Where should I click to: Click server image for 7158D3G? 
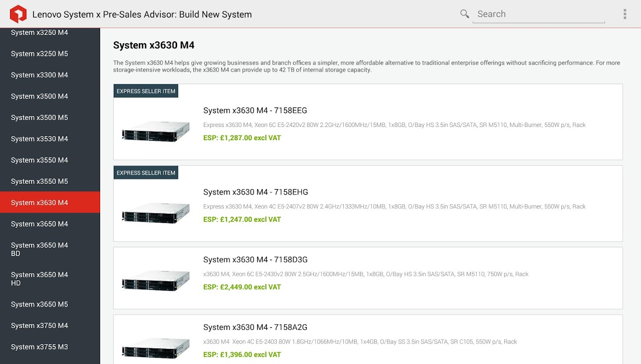point(156,280)
